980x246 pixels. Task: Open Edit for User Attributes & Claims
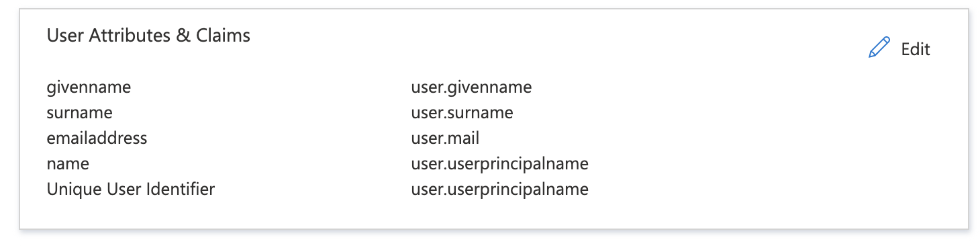click(x=899, y=48)
